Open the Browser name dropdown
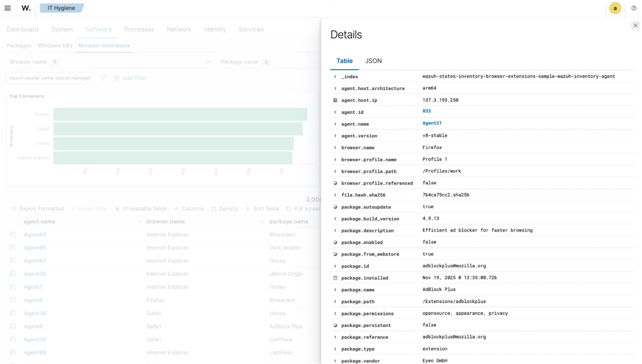 pyautogui.click(x=207, y=62)
